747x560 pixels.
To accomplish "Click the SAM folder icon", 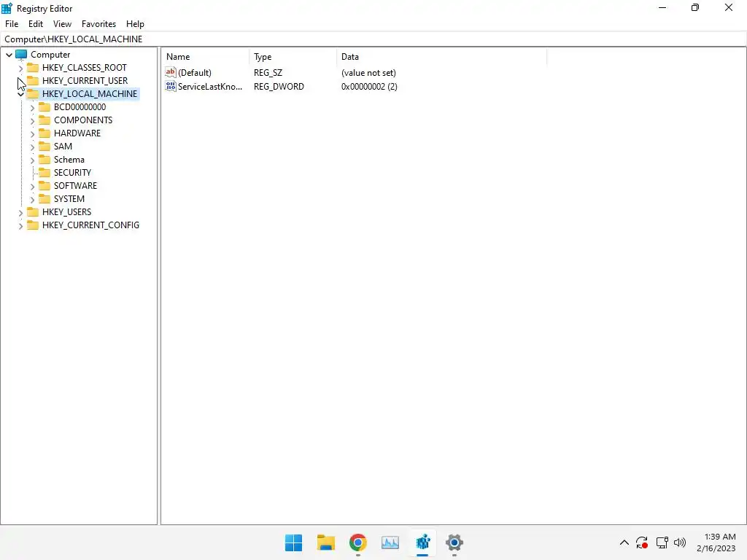I will pyautogui.click(x=44, y=146).
